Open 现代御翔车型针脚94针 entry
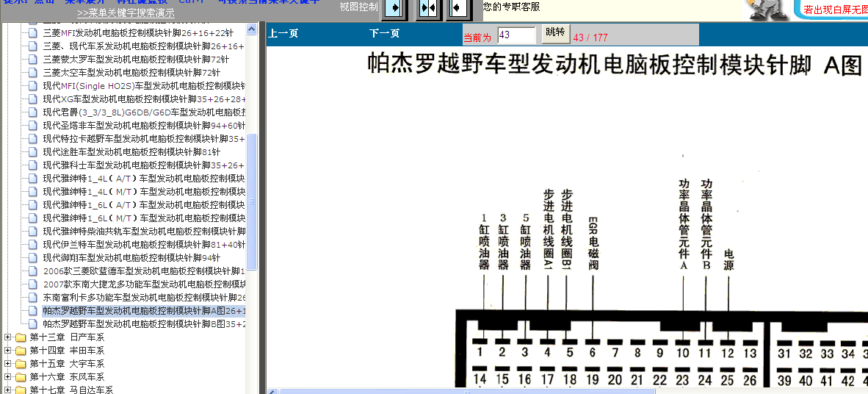Image resolution: width=868 pixels, height=394 pixels. [x=131, y=258]
